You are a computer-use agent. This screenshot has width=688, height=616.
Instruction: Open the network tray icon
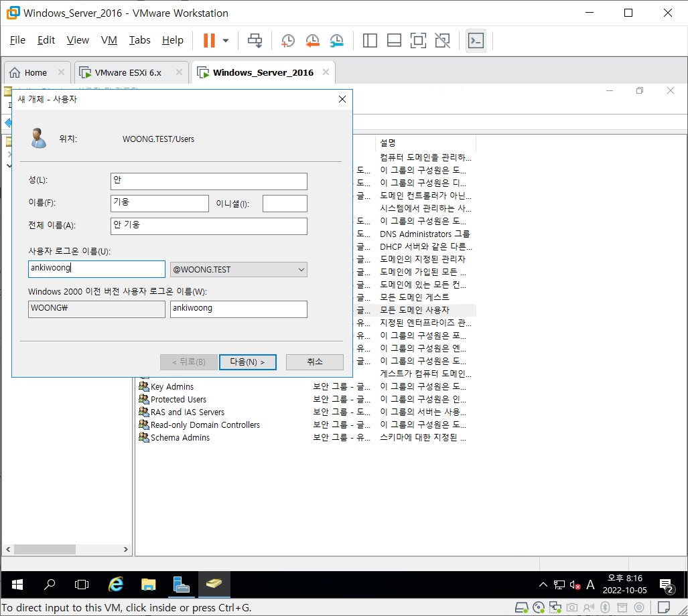[559, 585]
